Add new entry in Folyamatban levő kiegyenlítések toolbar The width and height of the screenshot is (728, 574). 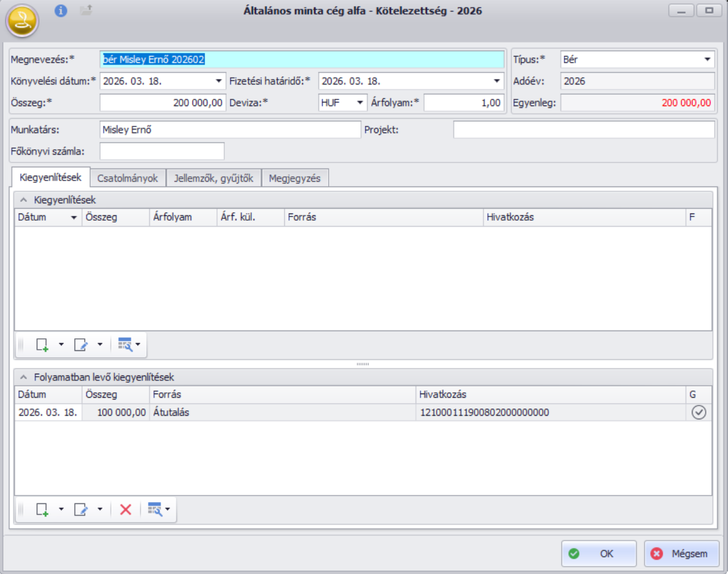tap(42, 509)
